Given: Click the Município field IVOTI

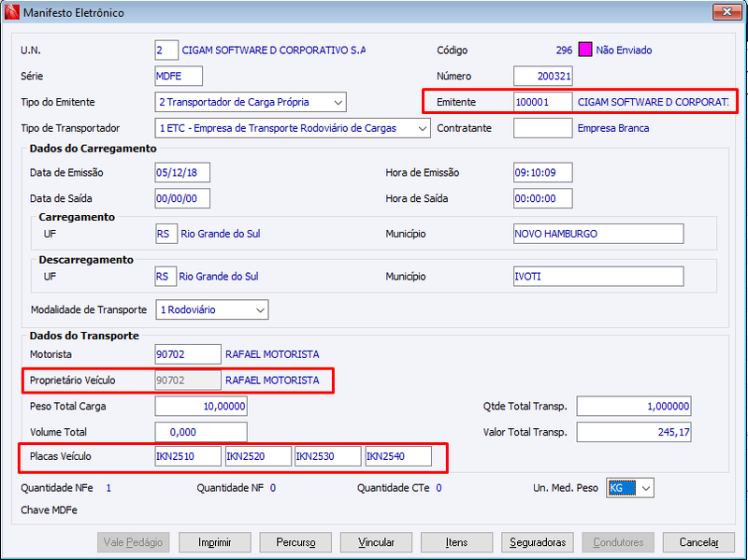Looking at the screenshot, I should [598, 276].
